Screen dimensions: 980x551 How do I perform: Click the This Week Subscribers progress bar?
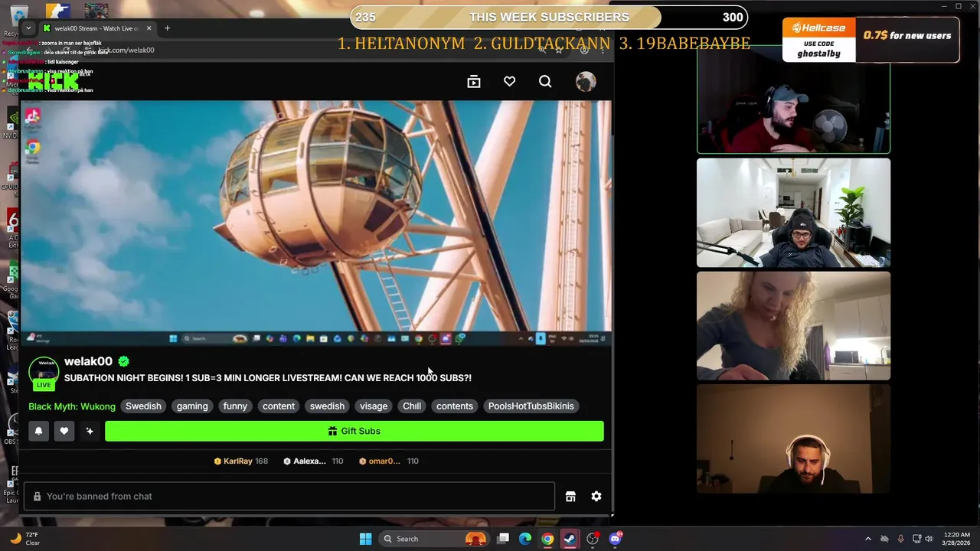[549, 17]
